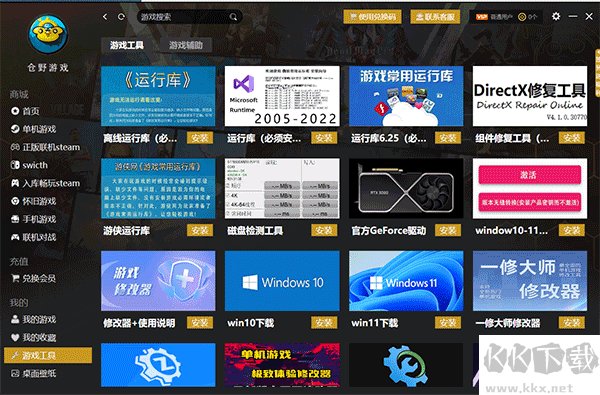
Task: Click the 仓野游戏 avatar logo
Action: click(x=48, y=34)
